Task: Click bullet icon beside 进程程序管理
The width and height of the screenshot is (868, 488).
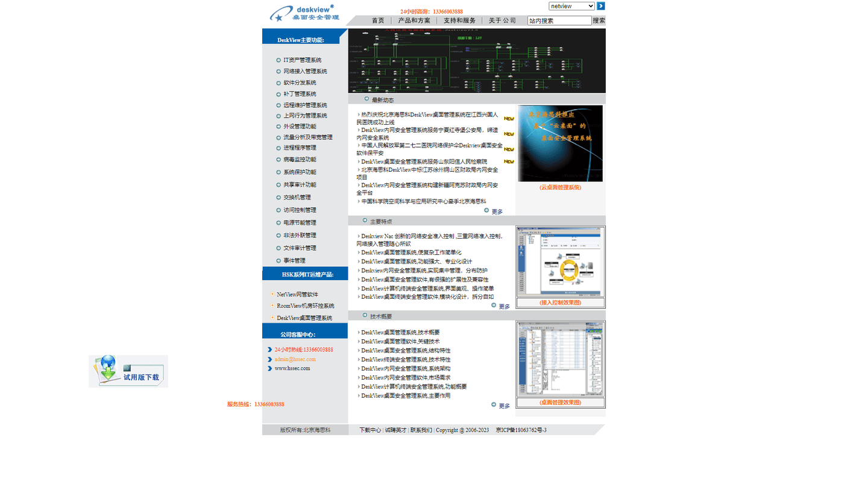Action: 278,148
